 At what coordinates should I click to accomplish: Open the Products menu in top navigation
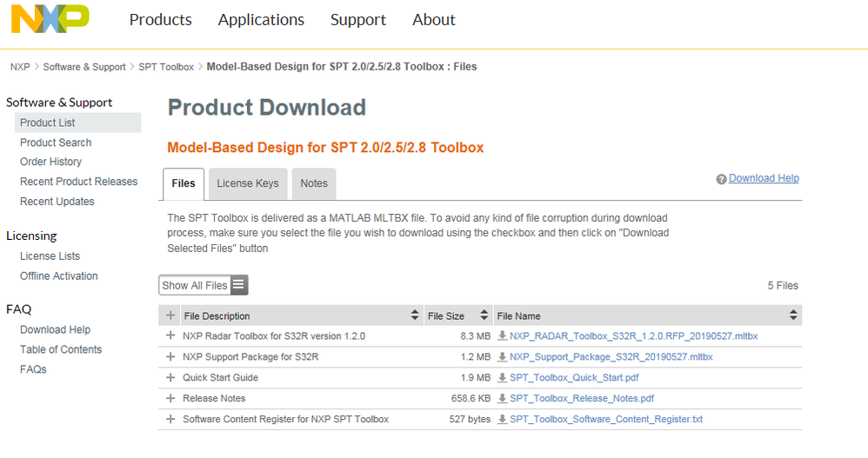pos(160,19)
